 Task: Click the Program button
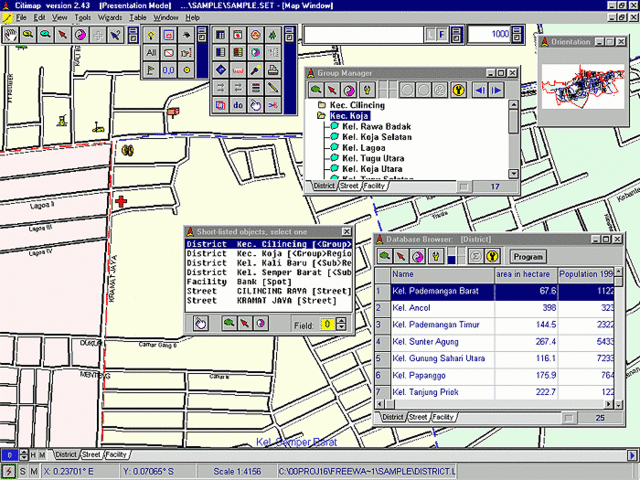528,257
